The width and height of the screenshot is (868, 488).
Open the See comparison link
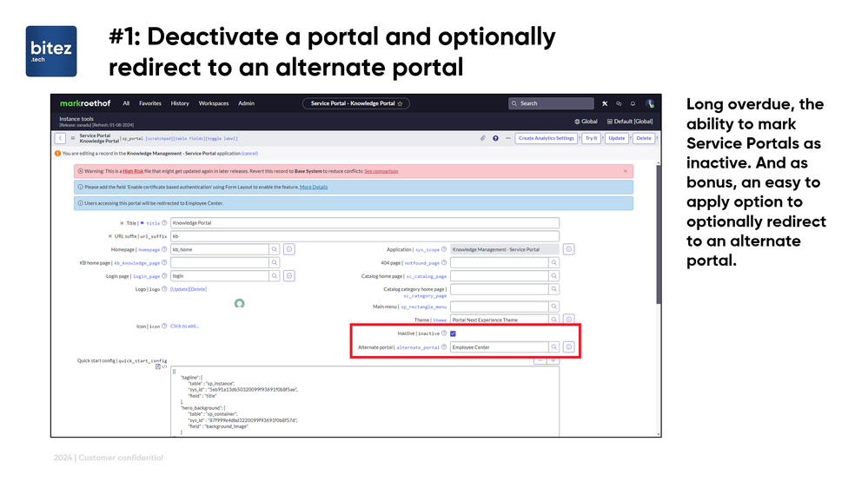(381, 172)
